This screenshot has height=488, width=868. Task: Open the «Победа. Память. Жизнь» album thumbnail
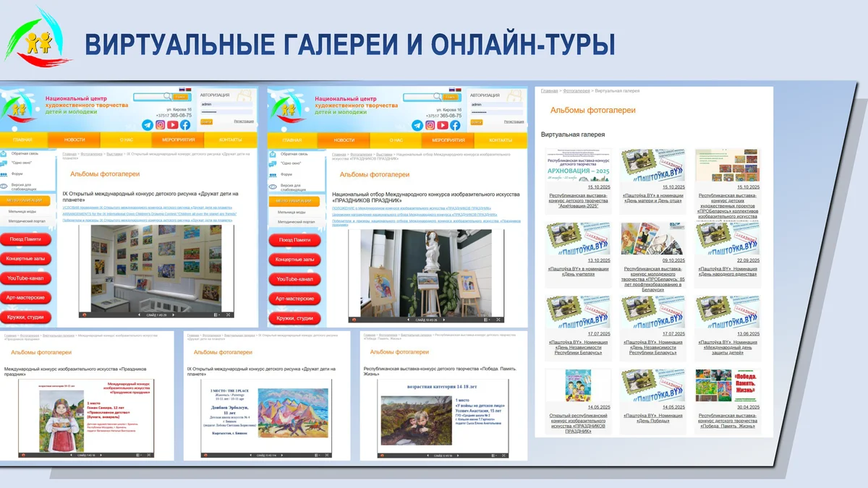pyautogui.click(x=726, y=385)
